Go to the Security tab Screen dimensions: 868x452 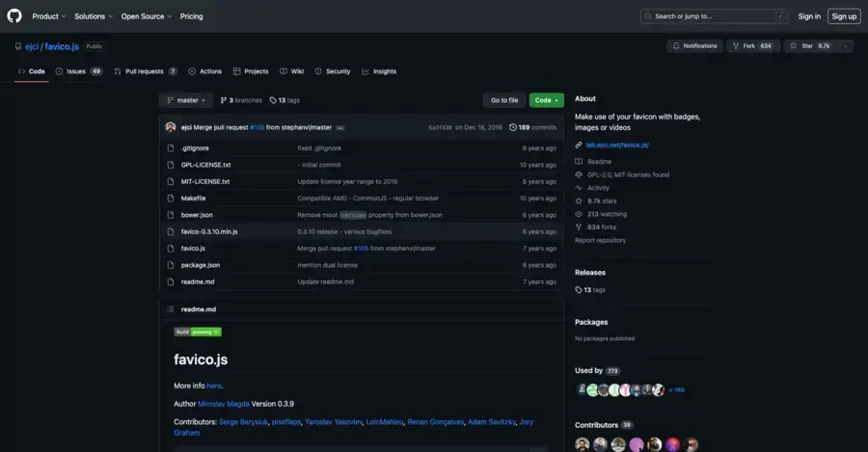[x=333, y=71]
